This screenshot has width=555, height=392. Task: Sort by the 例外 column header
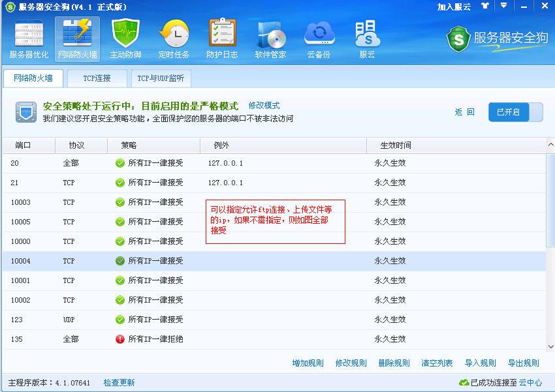(283, 145)
